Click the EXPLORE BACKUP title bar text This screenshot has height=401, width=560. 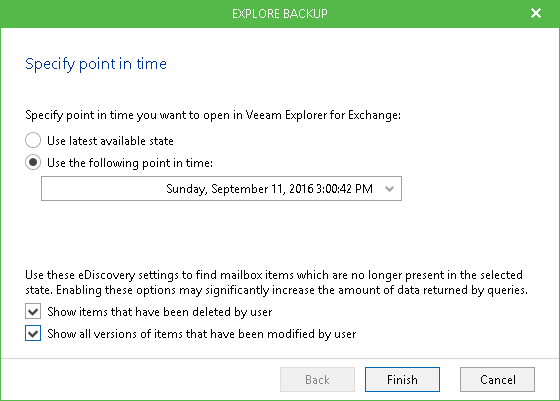tap(280, 14)
